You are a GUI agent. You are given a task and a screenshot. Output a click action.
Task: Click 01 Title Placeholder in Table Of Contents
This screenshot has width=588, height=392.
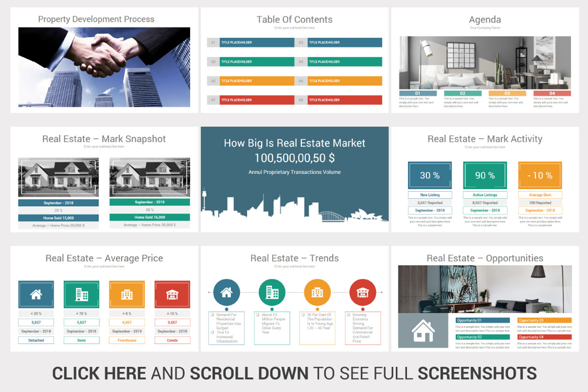[x=251, y=43]
